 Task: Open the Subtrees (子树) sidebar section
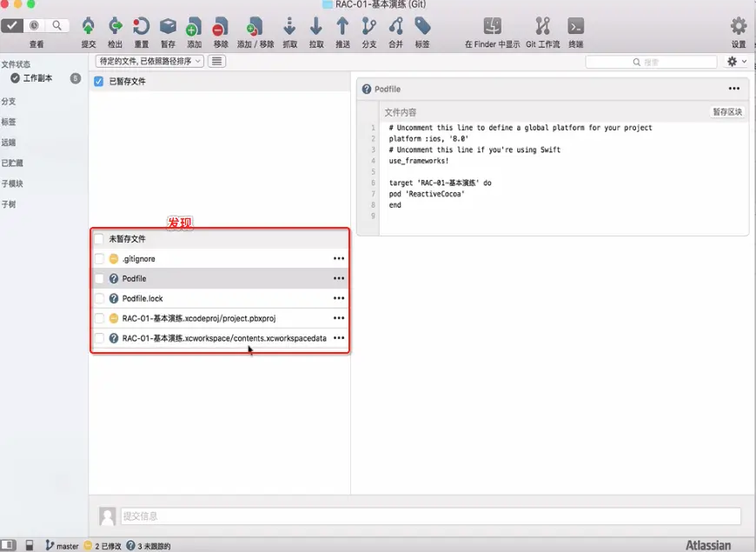(8, 204)
